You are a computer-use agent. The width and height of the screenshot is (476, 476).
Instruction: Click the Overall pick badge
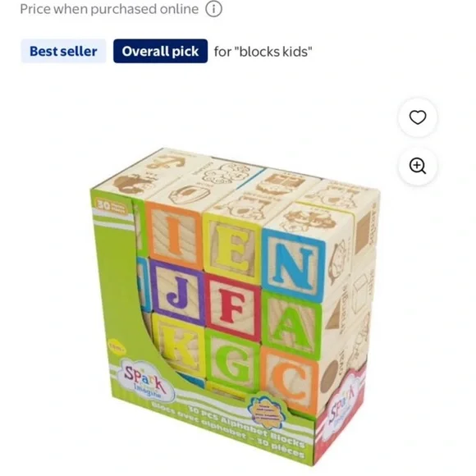pos(160,51)
